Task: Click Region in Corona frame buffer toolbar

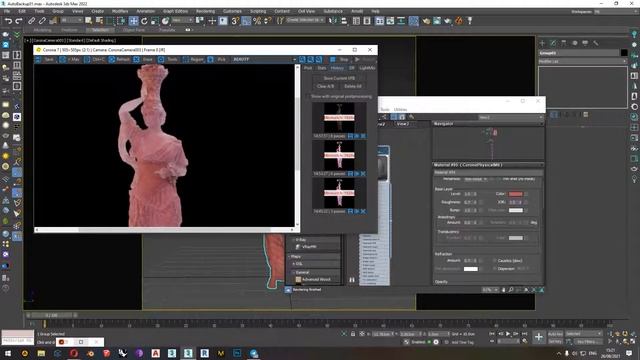Action: [x=193, y=60]
